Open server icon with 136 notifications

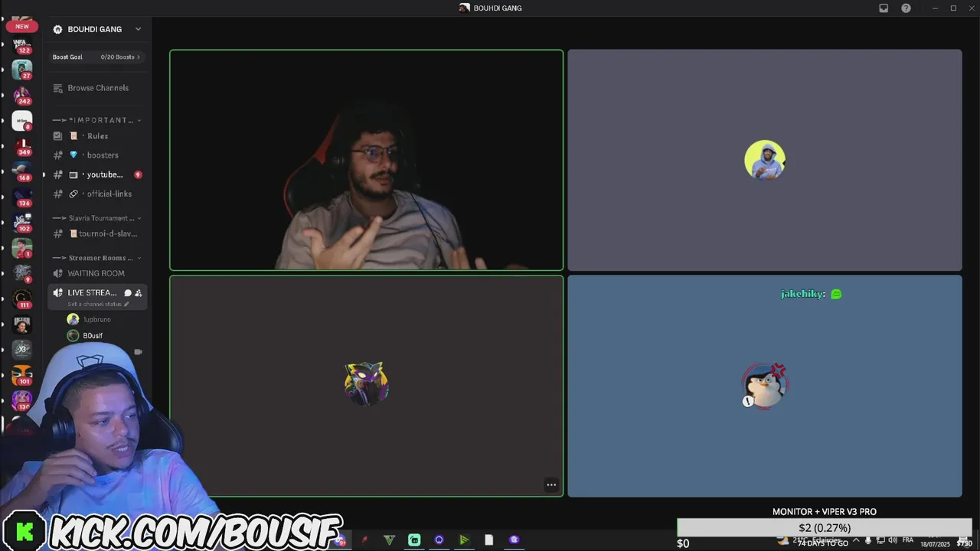21,197
